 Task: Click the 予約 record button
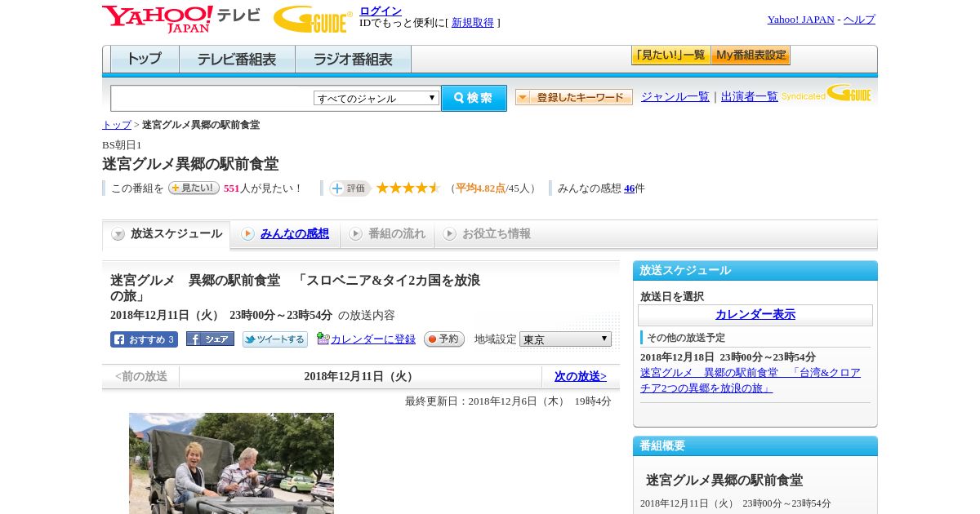pos(444,339)
